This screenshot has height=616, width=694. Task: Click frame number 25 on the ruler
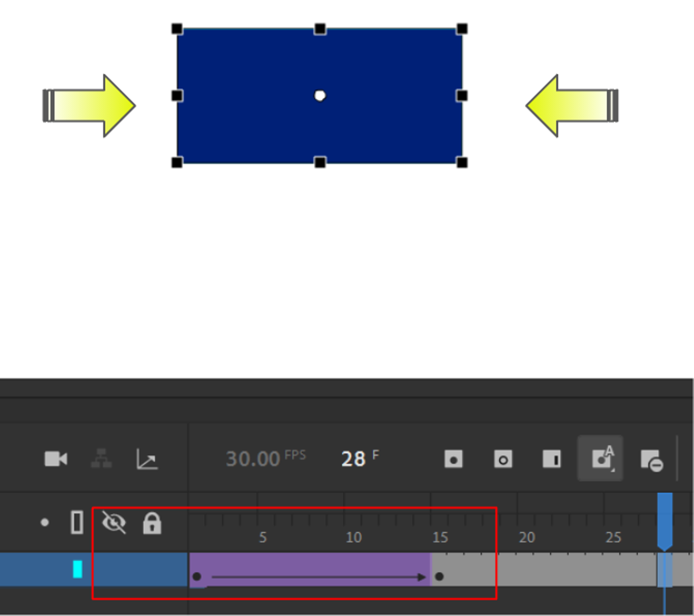tap(614, 537)
